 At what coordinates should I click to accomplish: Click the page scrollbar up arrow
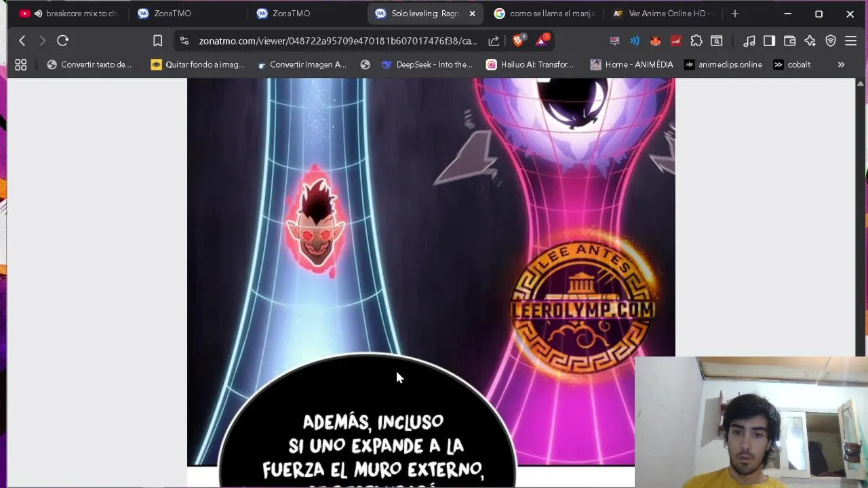(862, 83)
